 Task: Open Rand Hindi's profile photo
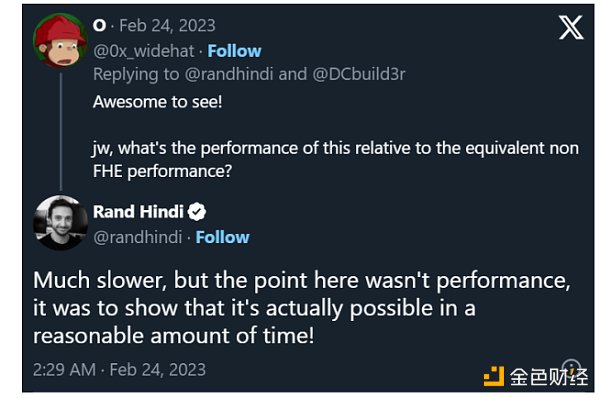[x=60, y=223]
